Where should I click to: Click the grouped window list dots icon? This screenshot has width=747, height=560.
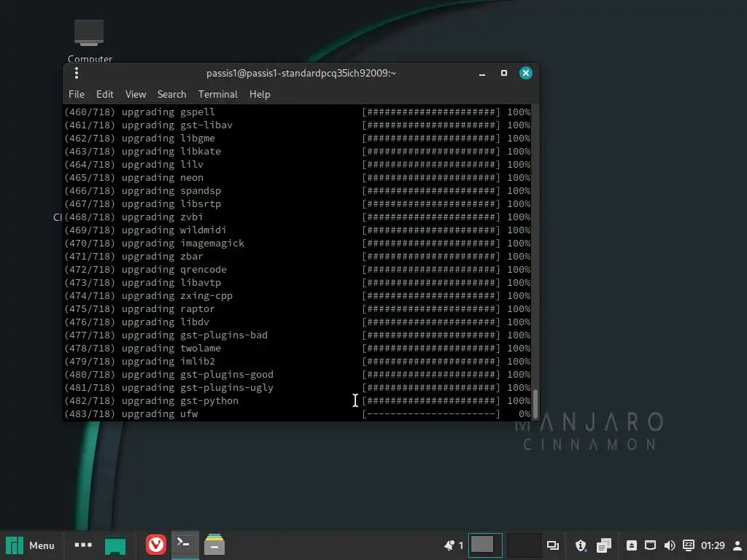pos(83,545)
